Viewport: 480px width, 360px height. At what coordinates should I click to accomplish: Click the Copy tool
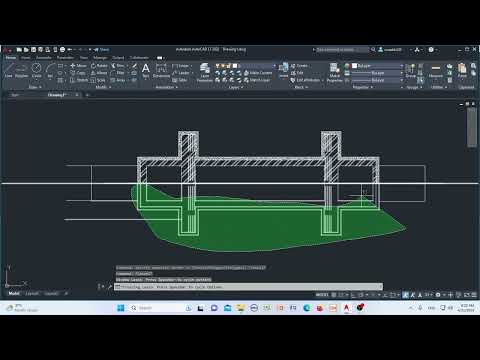(x=78, y=73)
